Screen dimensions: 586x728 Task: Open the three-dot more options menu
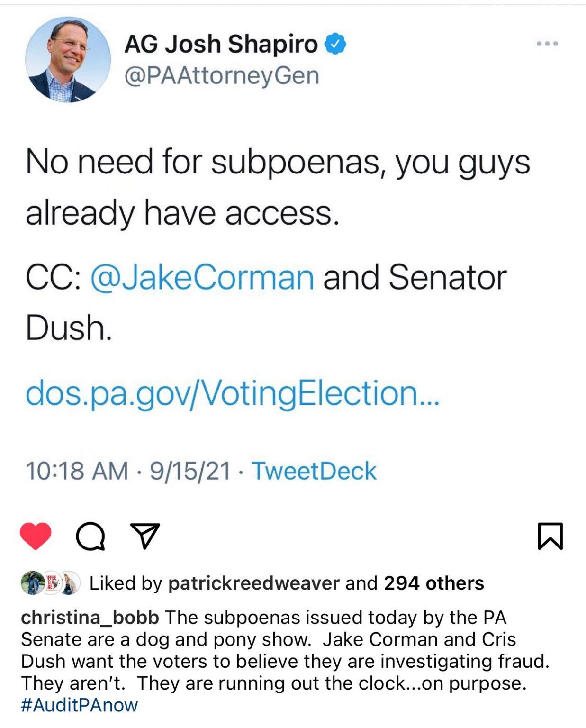pyautogui.click(x=547, y=44)
